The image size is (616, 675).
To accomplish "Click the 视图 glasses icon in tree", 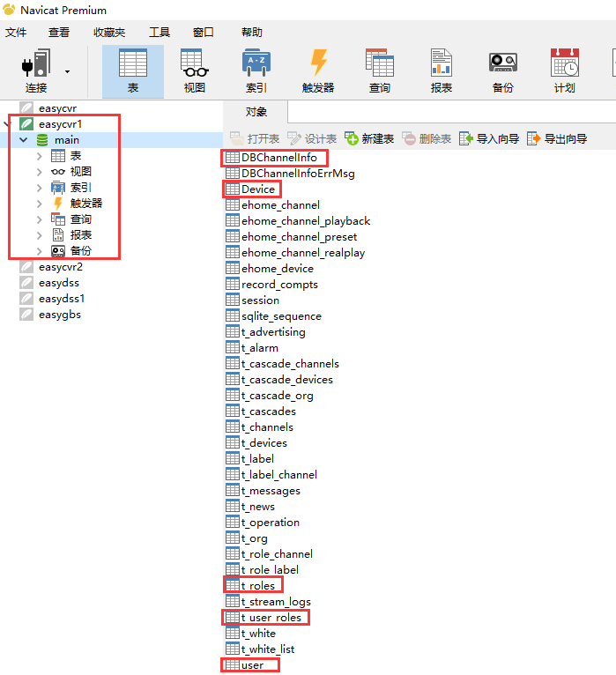I will tap(58, 172).
